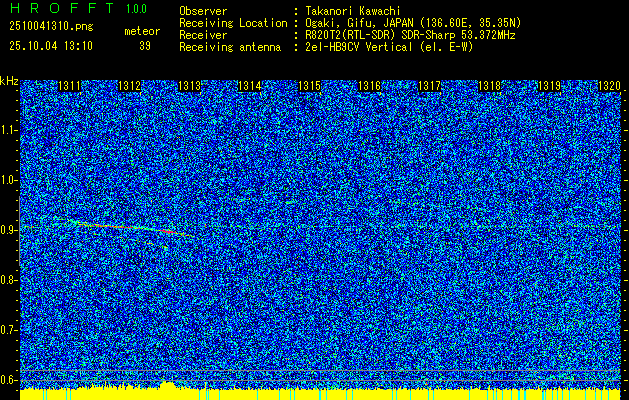This screenshot has height=400, width=629.
Task: Click the meteor count 39
Action: 145,46
